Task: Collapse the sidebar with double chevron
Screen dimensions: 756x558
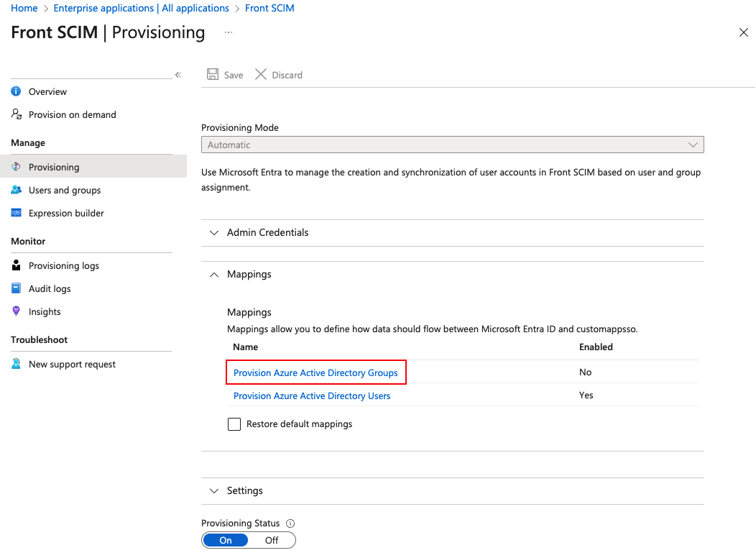Action: coord(178,74)
